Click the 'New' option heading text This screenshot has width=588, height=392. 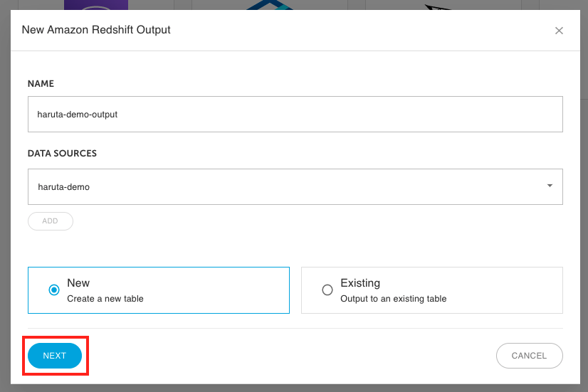pos(78,283)
